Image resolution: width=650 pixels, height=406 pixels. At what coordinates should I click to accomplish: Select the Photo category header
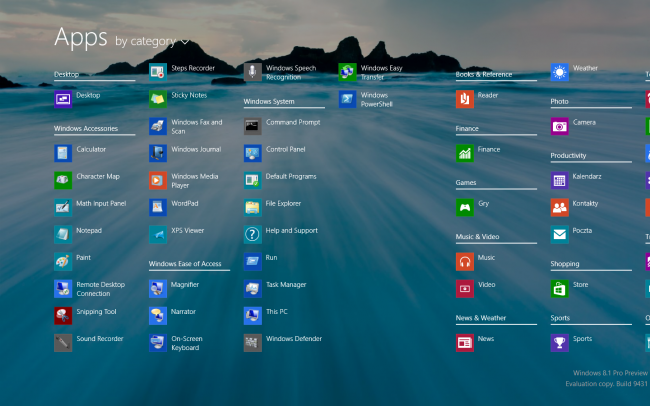tap(559, 102)
